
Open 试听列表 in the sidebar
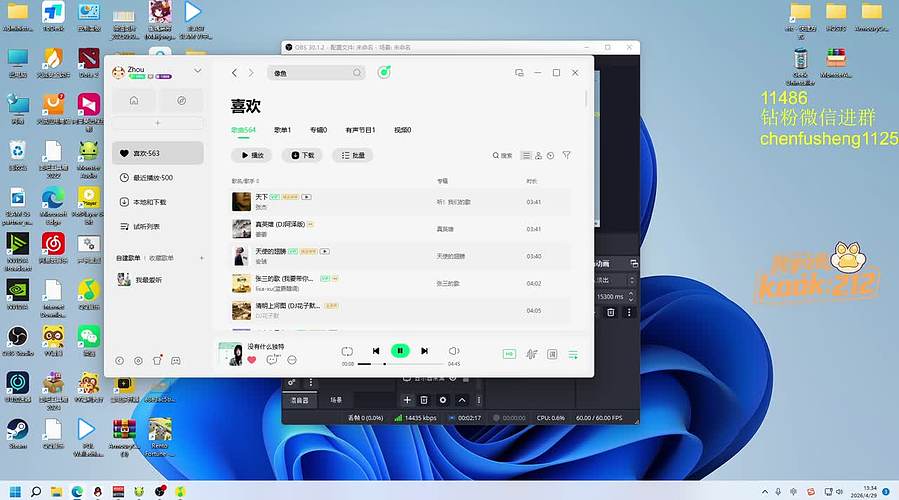coord(158,226)
